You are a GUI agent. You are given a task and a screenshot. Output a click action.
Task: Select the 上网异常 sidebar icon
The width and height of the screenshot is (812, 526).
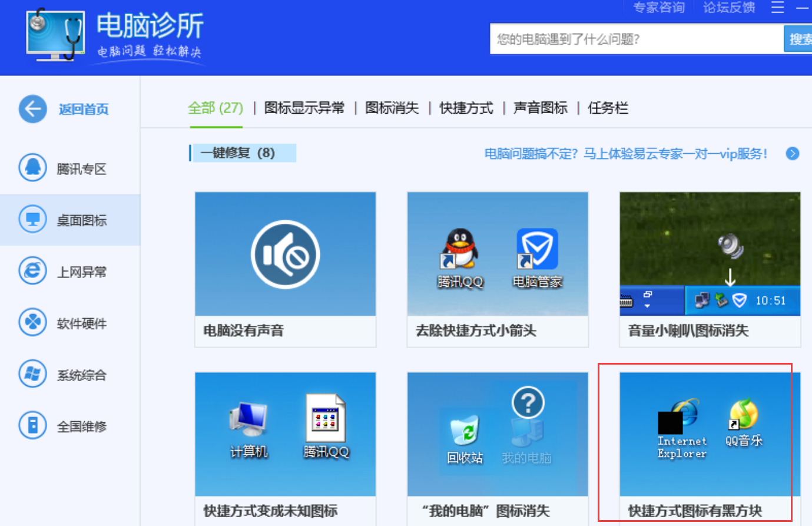pos(32,270)
